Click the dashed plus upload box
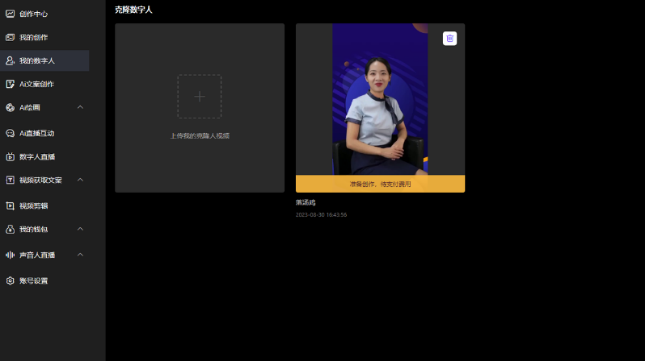 (200, 97)
